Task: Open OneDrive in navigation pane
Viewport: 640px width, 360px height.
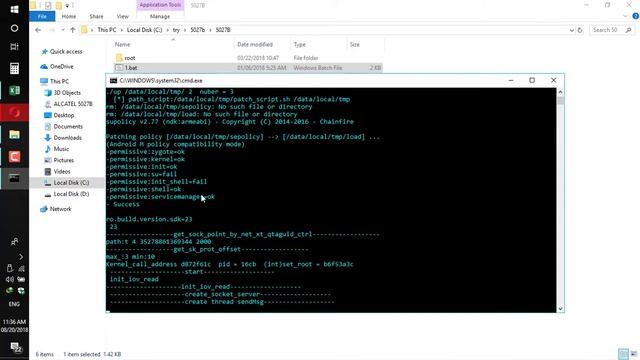Action: tap(61, 66)
